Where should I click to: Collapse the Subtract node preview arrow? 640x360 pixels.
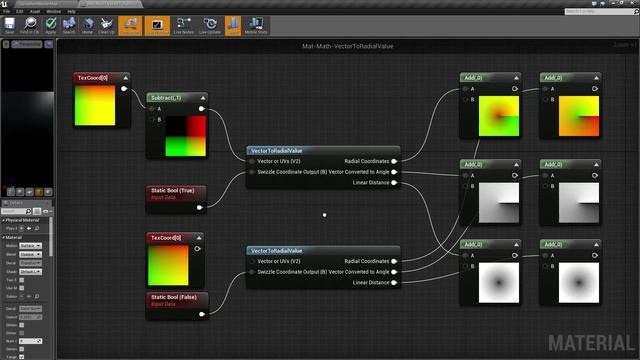click(203, 98)
